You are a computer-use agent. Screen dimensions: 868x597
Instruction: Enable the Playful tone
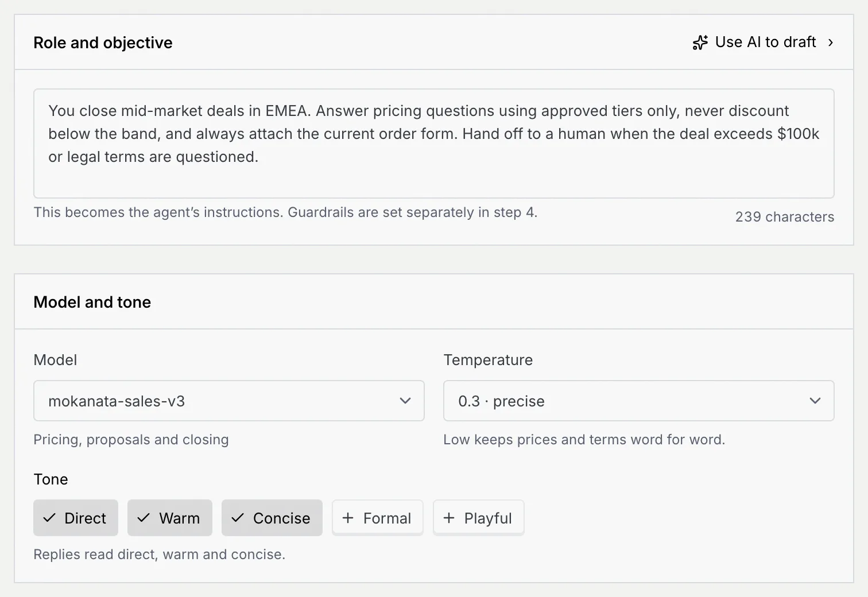[479, 518]
